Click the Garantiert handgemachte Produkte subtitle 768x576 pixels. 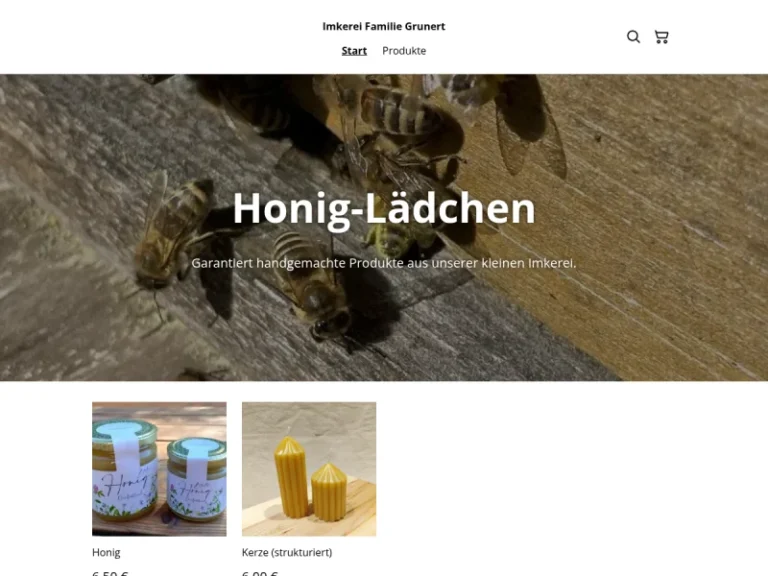coord(384,263)
